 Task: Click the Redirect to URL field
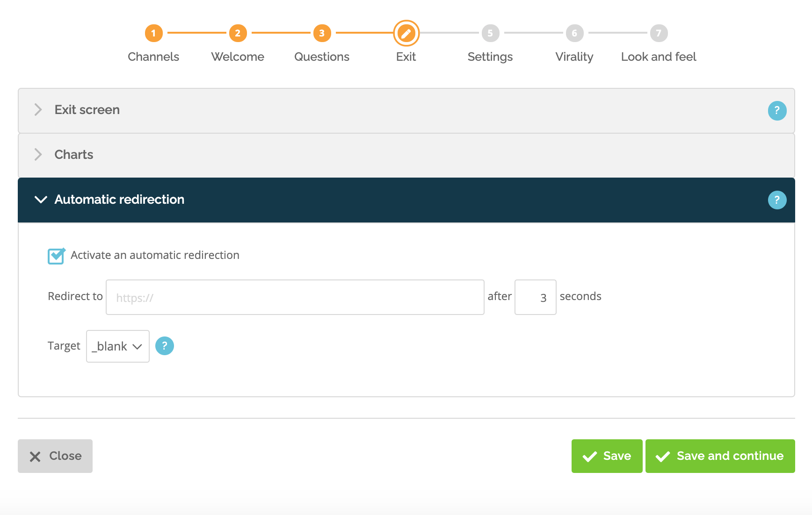tap(295, 297)
